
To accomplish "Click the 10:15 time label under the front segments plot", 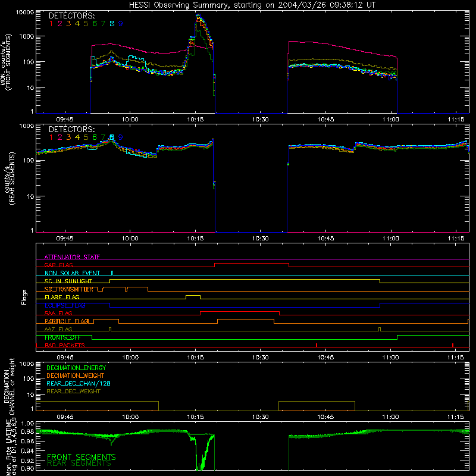I will tap(195, 120).
